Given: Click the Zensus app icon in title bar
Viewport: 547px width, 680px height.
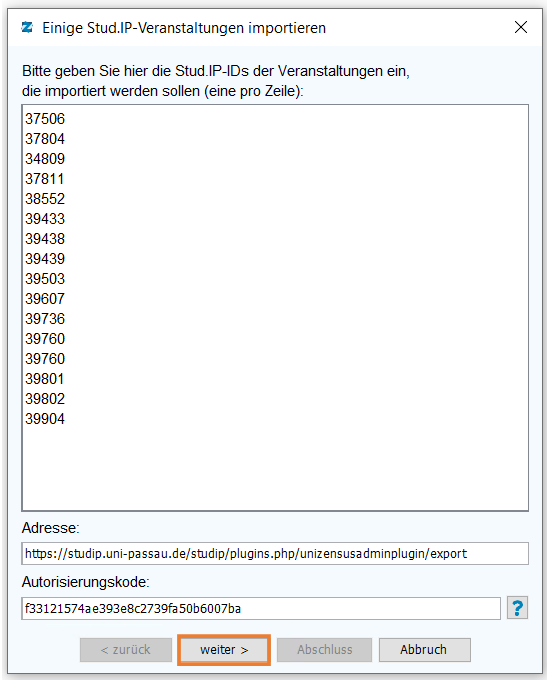Looking at the screenshot, I should click(x=27, y=28).
